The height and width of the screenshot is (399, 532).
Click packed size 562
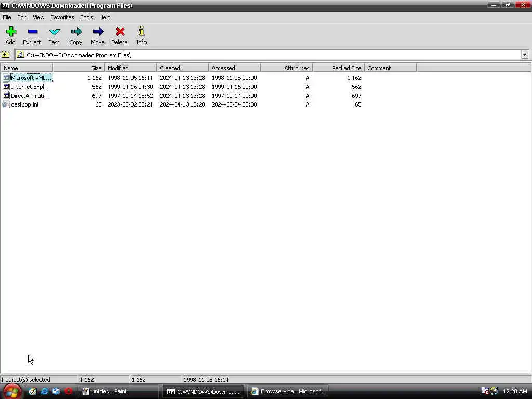[x=356, y=87]
